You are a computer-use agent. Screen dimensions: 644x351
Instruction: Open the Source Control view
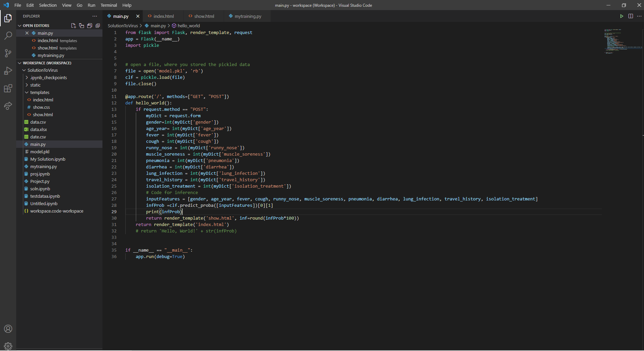click(x=8, y=53)
